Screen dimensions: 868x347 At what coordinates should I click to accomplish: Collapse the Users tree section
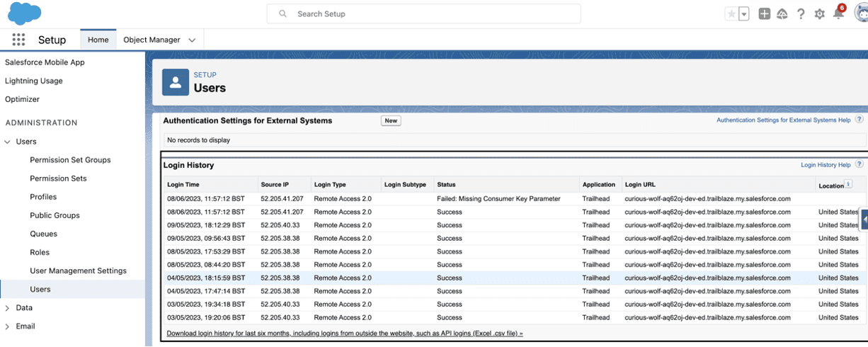[8, 142]
